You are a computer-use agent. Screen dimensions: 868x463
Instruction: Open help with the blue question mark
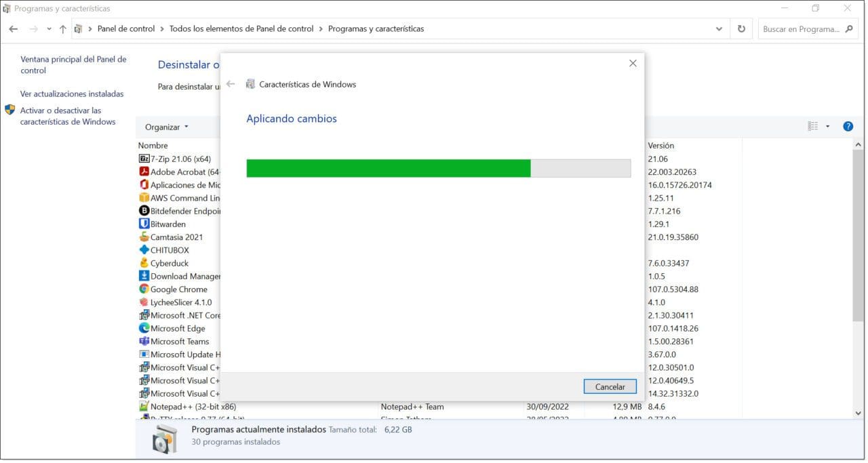(848, 126)
